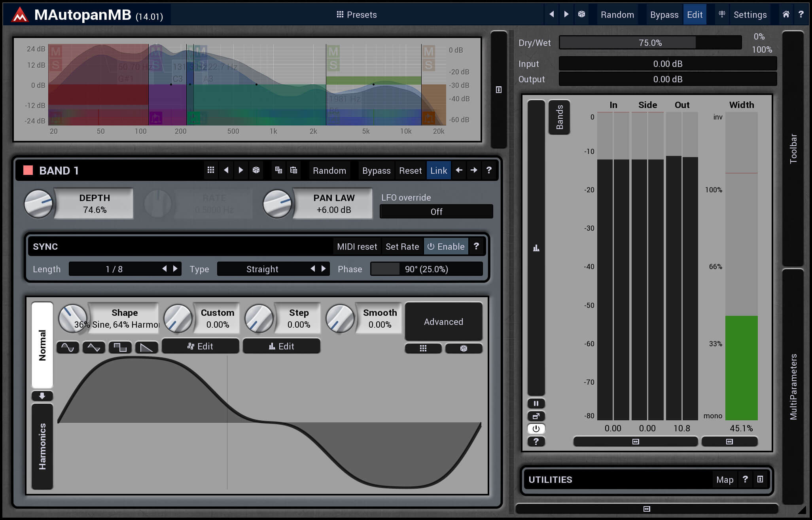812x520 pixels.
Task: Paste Band 1 settings icon
Action: coord(293,170)
